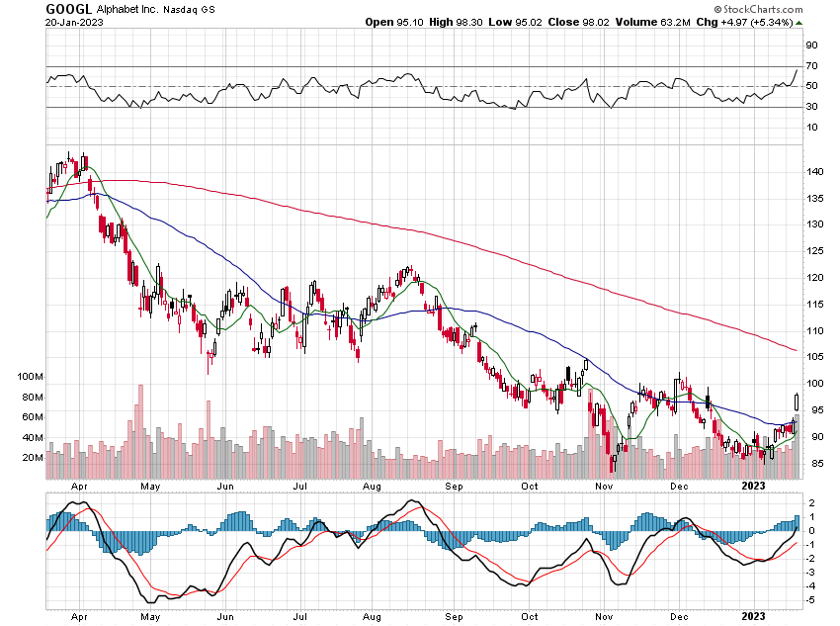The image size is (840, 626).
Task: Click the Nasdaq GS exchange label
Action: [189, 10]
